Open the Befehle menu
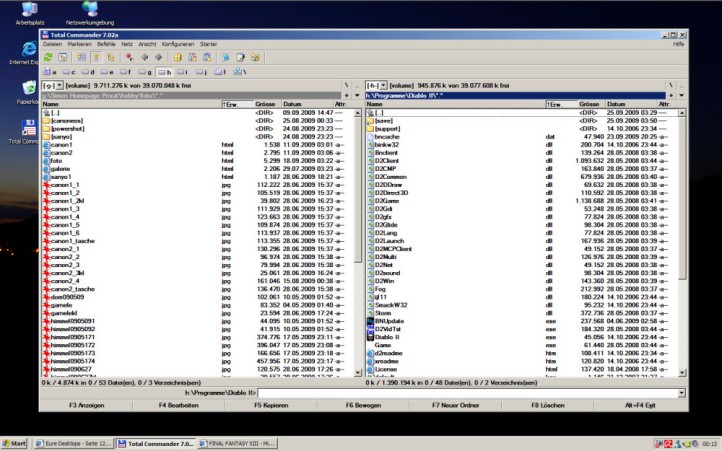Viewport: 722px width, 451px height. pyautogui.click(x=106, y=44)
